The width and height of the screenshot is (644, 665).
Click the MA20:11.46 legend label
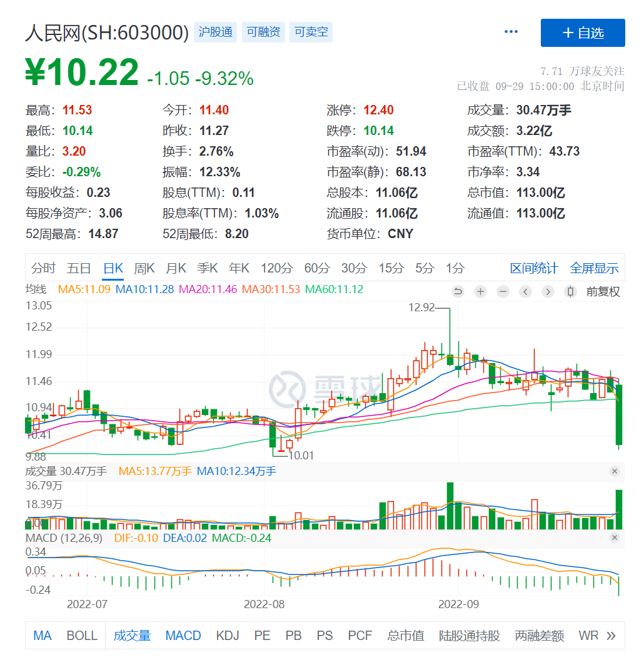click(x=208, y=289)
